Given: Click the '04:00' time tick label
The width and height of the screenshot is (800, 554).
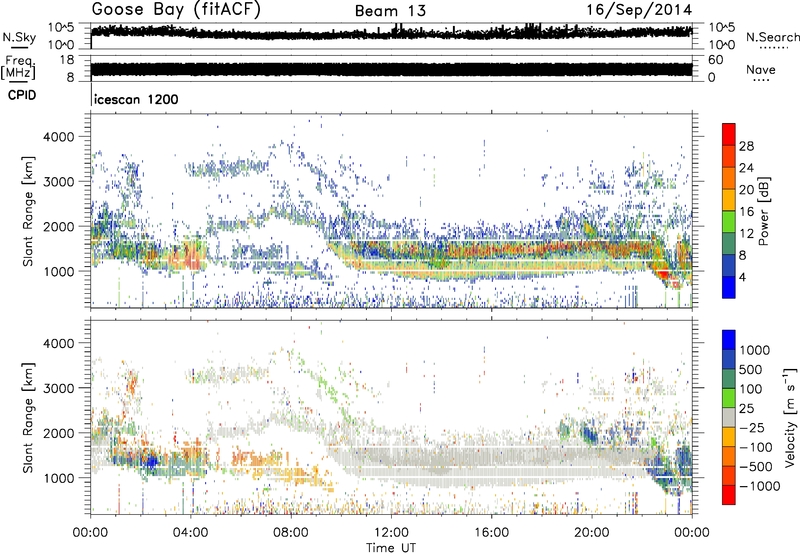Looking at the screenshot, I should (191, 533).
